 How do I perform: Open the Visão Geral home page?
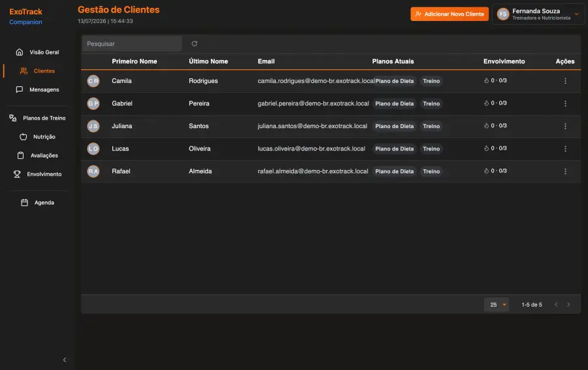click(x=37, y=52)
